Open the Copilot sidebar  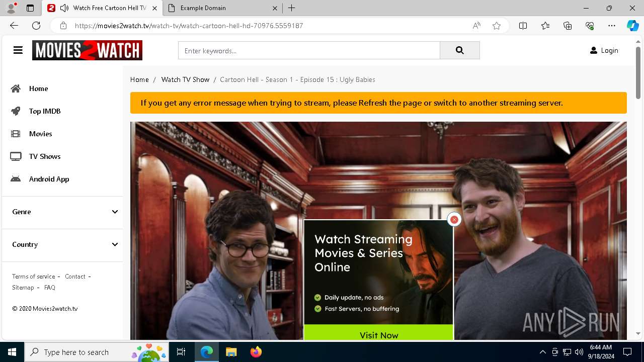[632, 26]
